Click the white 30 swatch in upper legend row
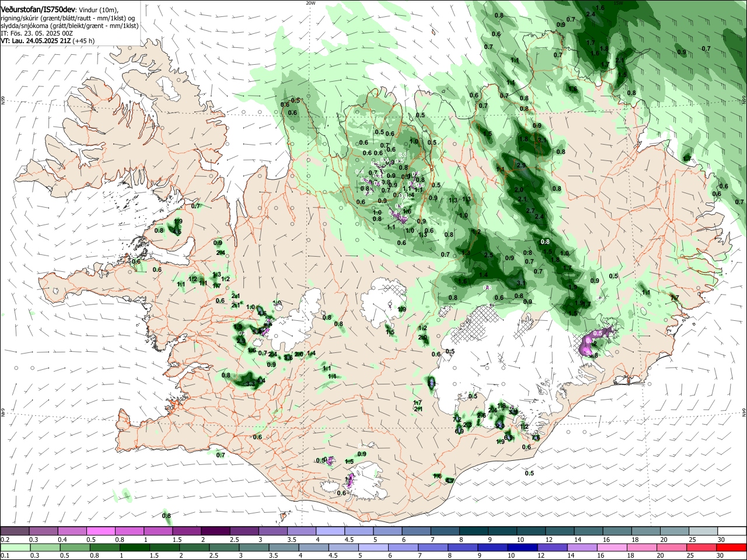This screenshot has height=560, width=747. point(732,531)
